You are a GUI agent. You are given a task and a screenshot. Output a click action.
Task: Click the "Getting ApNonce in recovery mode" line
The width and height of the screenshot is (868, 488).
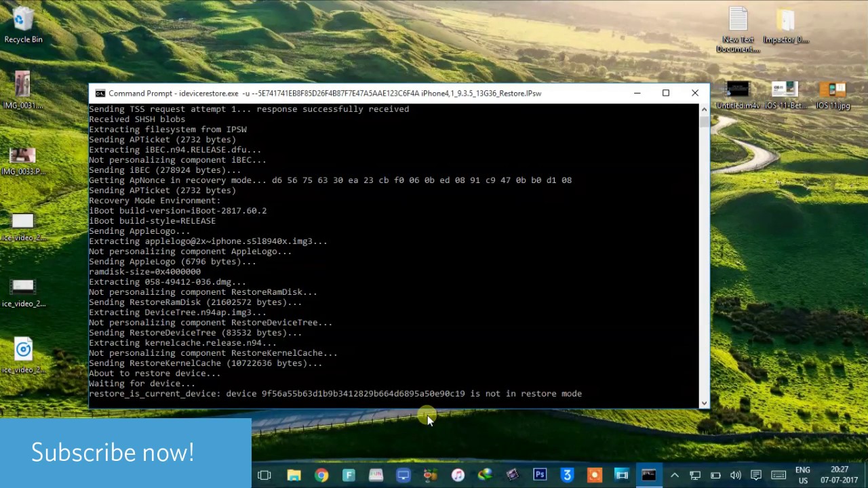(330, 180)
